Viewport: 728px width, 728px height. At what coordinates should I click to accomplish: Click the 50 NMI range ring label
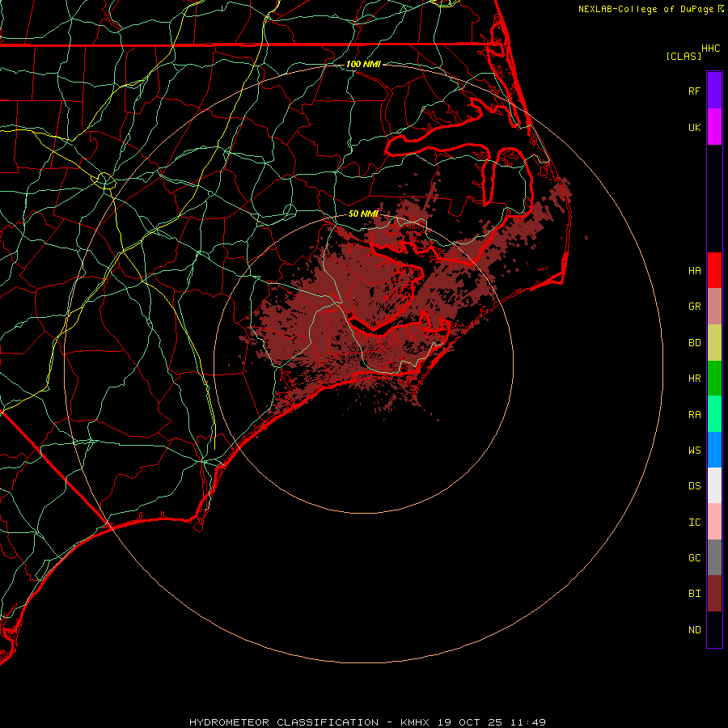(363, 214)
